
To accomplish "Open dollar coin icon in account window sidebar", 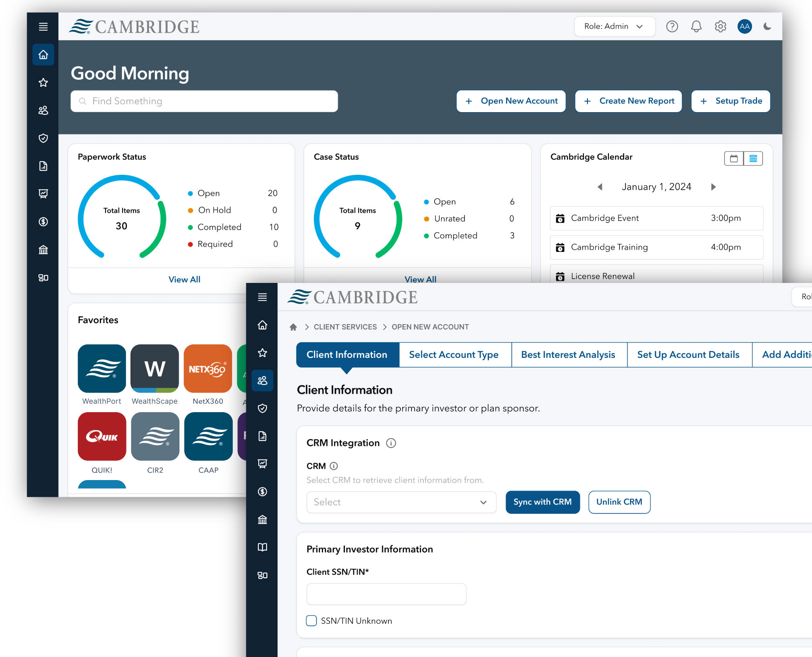I will (262, 492).
